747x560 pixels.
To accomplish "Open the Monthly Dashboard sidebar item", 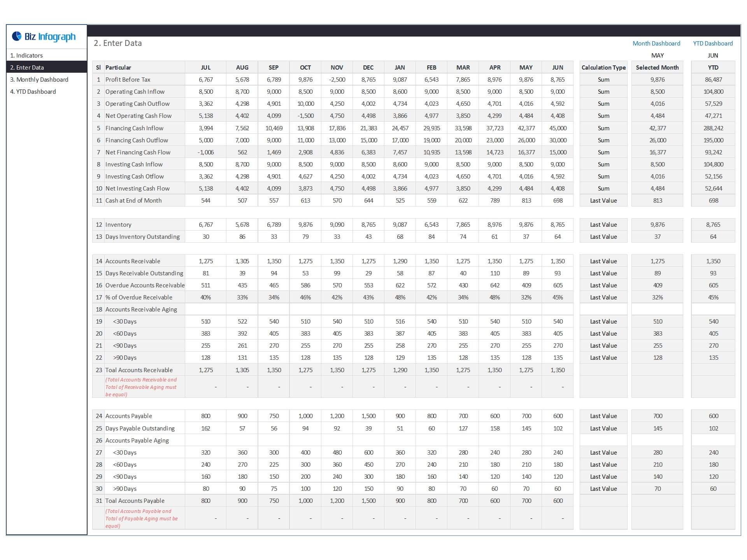I will coord(39,79).
